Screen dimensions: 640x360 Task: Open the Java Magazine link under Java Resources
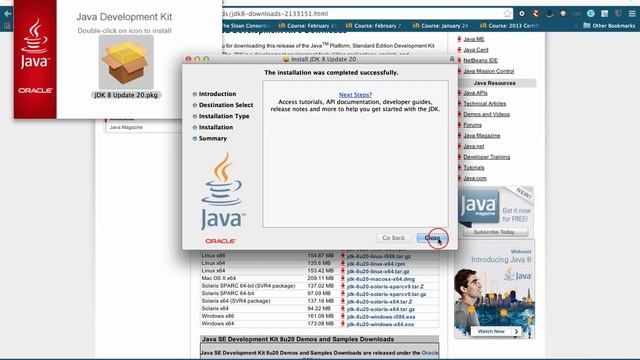point(482,136)
